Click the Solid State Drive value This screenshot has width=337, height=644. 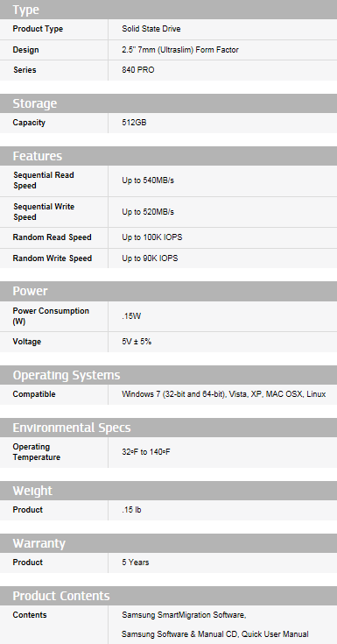pos(151,29)
